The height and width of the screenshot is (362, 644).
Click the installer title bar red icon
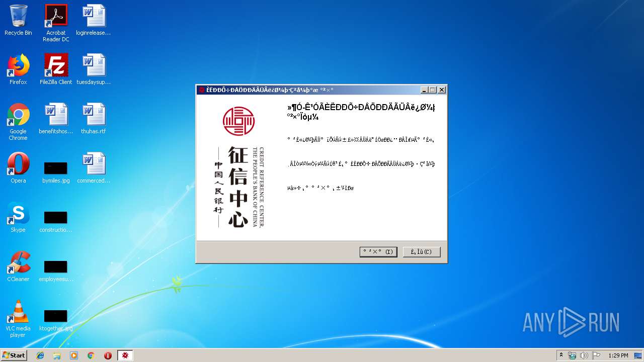tap(202, 90)
